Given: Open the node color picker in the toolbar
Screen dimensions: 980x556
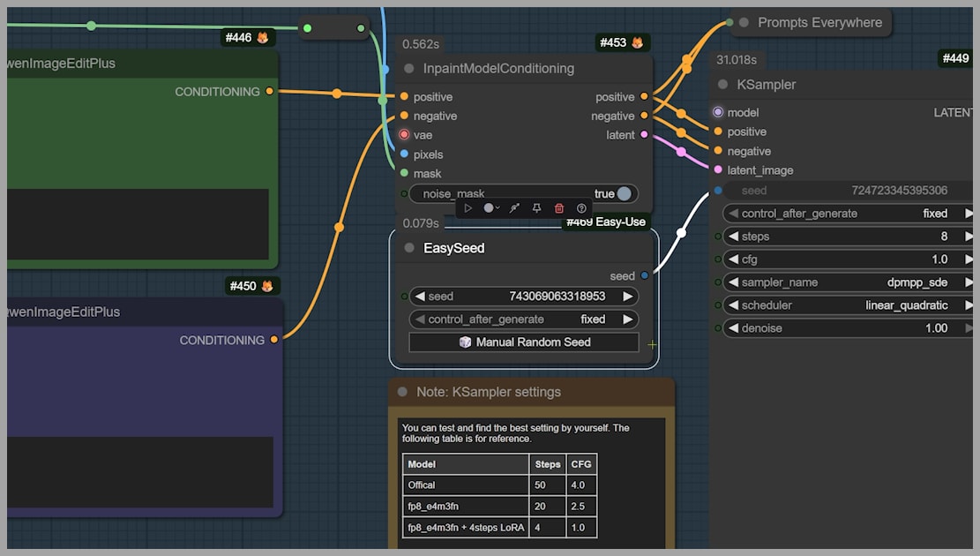Looking at the screenshot, I should pyautogui.click(x=490, y=208).
